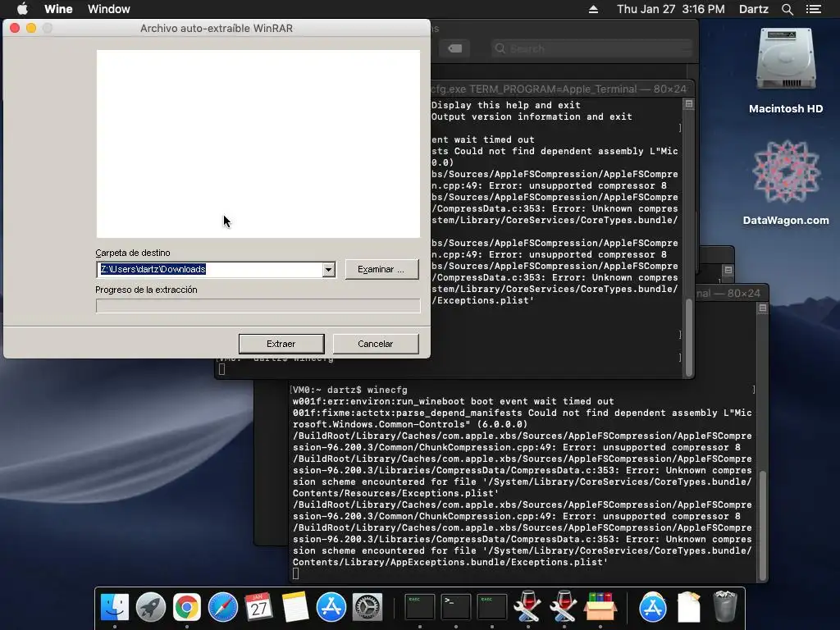
Task: Click Examinar browse button
Action: click(381, 269)
